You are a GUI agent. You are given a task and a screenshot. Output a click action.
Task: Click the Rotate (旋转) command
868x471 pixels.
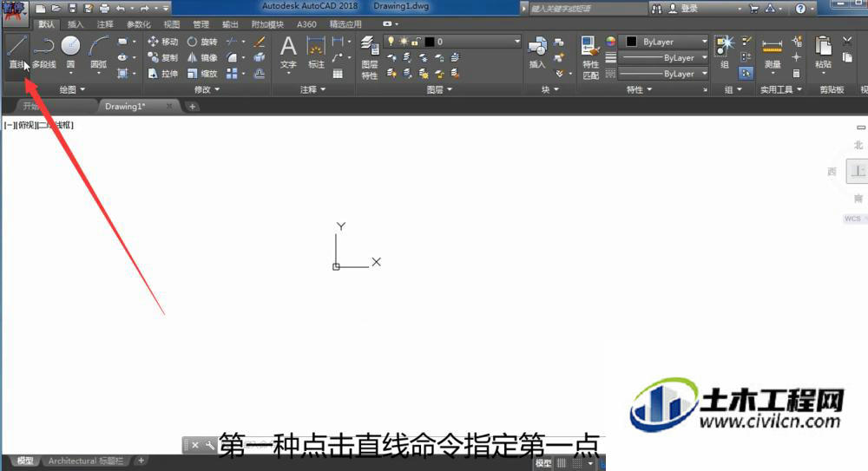point(202,42)
